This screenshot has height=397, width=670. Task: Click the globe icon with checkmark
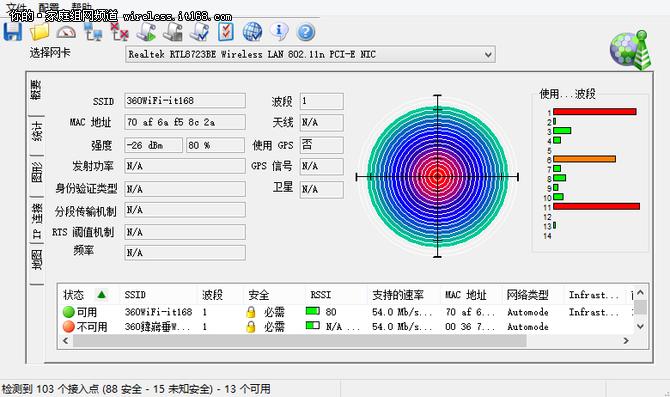click(x=252, y=32)
